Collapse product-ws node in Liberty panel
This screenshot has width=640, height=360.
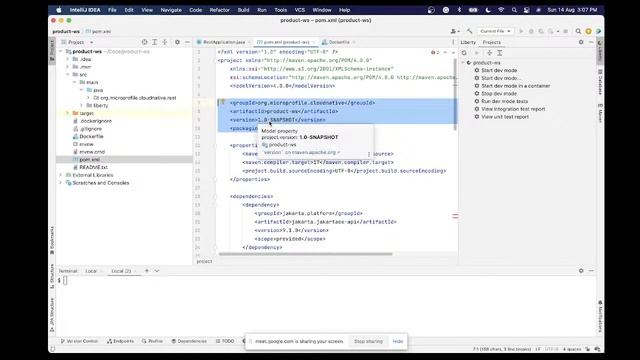click(x=463, y=63)
